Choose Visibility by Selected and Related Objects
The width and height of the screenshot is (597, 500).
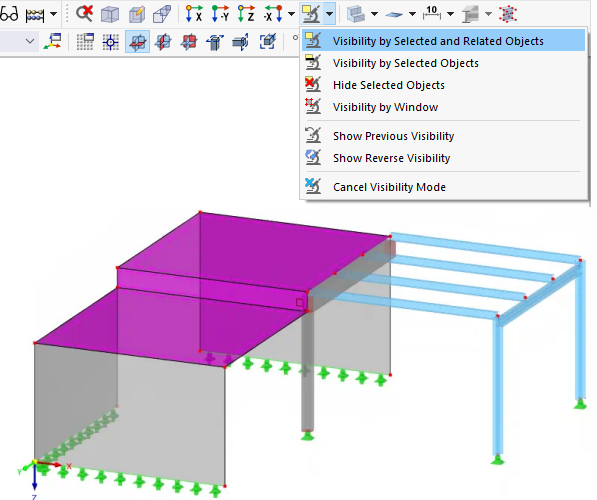pyautogui.click(x=443, y=41)
